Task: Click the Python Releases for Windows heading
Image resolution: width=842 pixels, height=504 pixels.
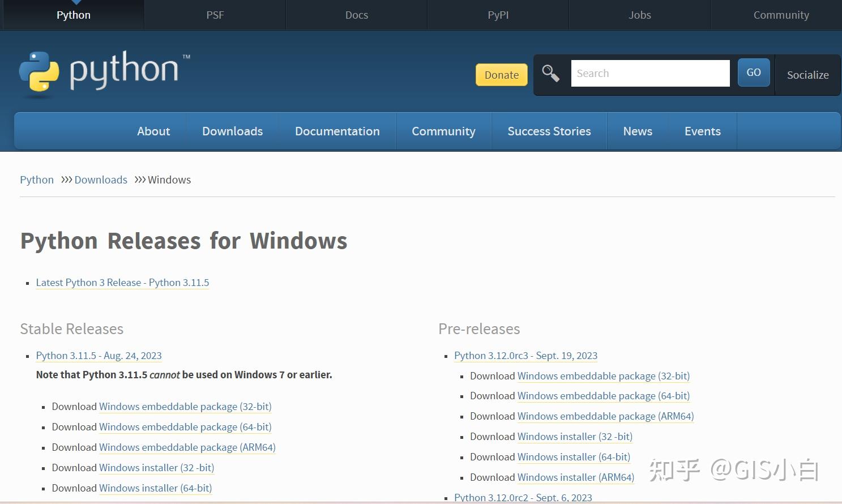Action: coord(184,241)
